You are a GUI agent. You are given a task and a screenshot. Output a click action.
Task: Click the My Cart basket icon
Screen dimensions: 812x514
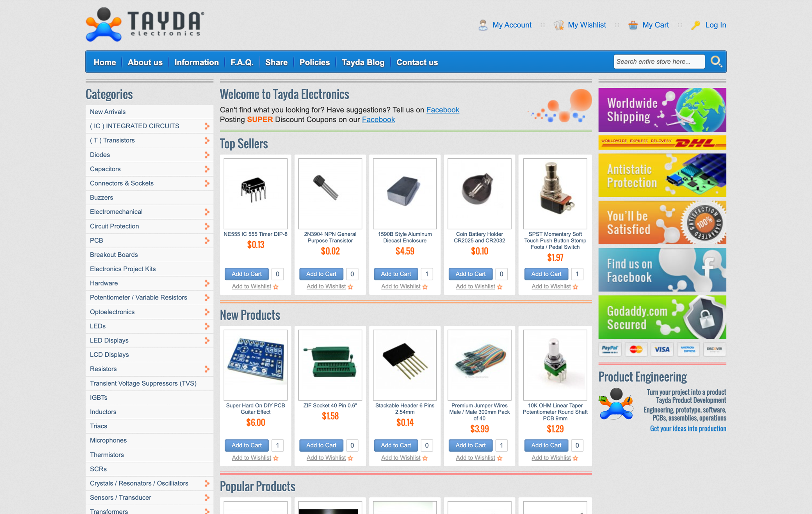633,25
